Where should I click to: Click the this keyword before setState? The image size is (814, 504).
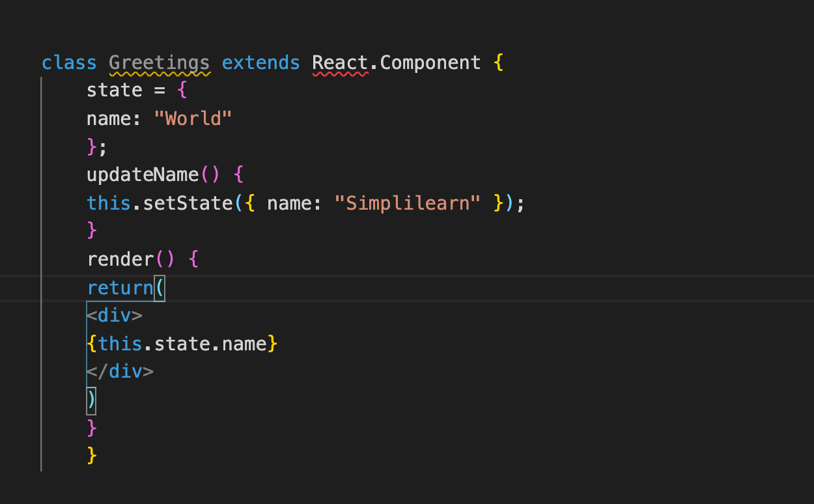pos(108,203)
